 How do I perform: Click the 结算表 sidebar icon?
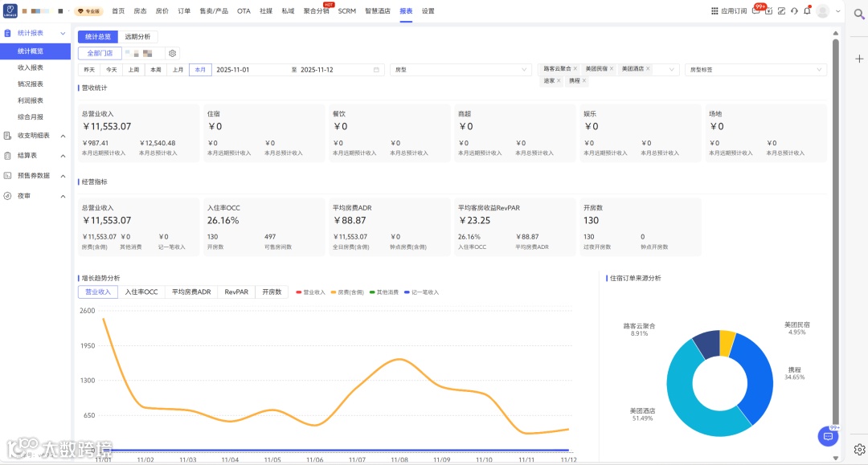(7, 156)
